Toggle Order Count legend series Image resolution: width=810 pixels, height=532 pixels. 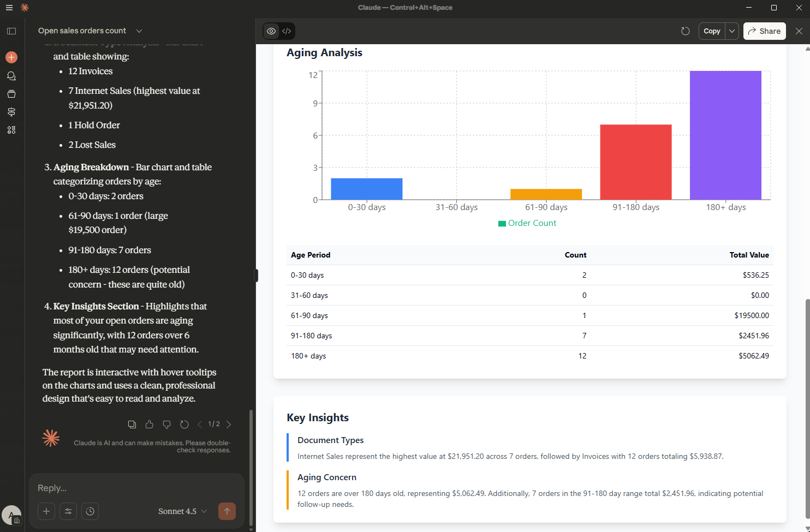(527, 223)
